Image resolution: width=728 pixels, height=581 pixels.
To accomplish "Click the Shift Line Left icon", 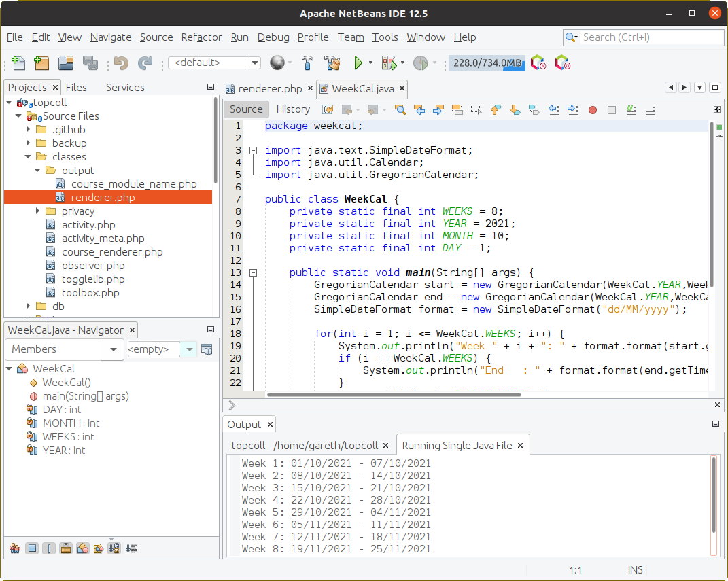I will pos(554,109).
